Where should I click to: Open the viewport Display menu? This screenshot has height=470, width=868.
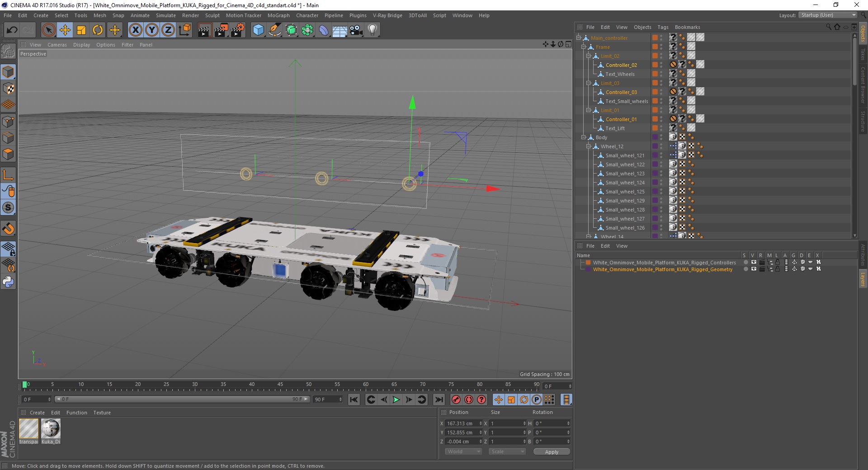pyautogui.click(x=82, y=45)
